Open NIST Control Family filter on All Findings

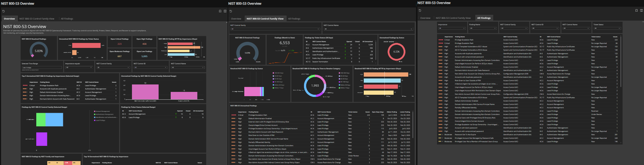pyautogui.click(x=514, y=28)
